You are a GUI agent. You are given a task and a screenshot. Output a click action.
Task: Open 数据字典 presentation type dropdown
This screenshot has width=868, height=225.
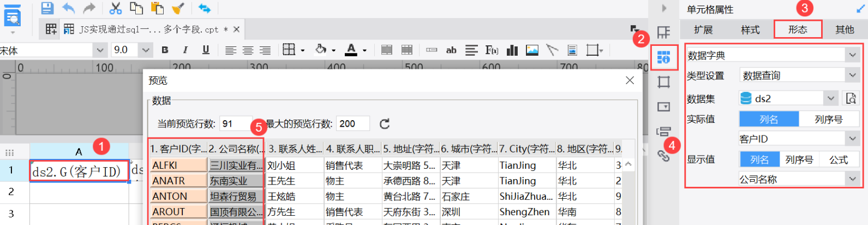(852, 55)
